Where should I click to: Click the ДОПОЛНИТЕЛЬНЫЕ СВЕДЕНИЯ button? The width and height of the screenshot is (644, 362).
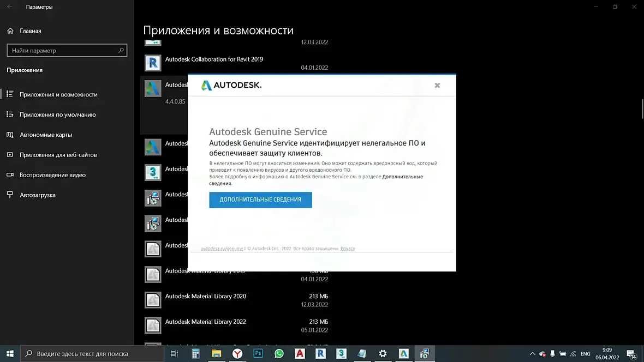pos(260,200)
